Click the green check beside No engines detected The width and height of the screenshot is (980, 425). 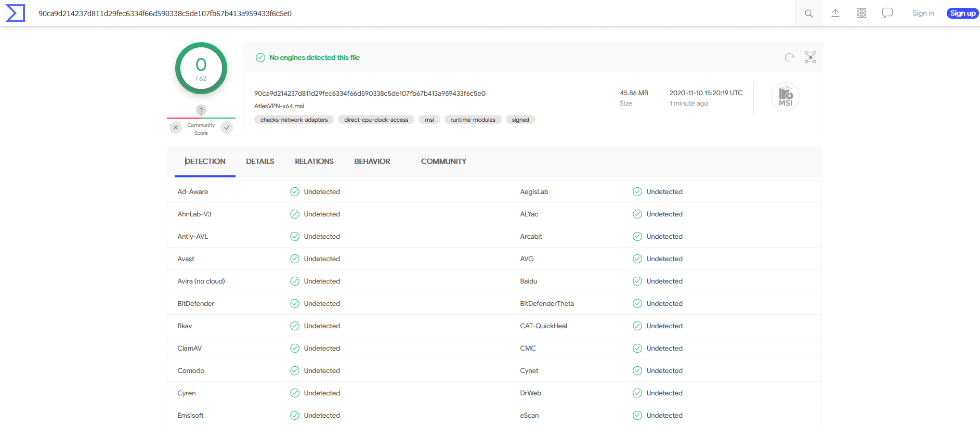260,58
